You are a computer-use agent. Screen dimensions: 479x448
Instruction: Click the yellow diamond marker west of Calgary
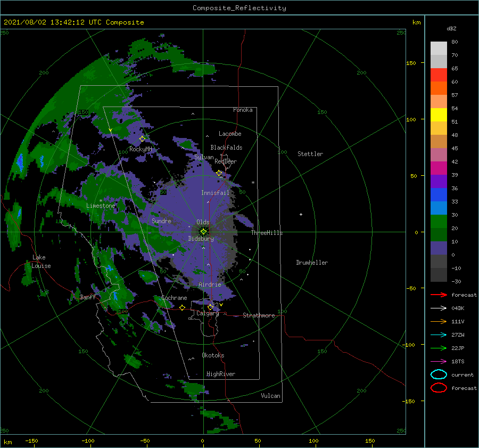click(x=183, y=307)
